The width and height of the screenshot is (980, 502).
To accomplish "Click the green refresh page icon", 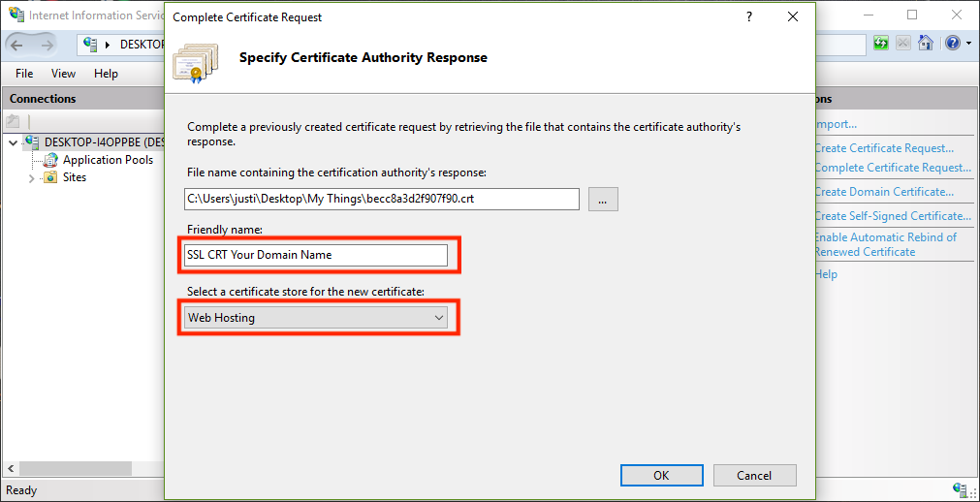I will [881, 44].
